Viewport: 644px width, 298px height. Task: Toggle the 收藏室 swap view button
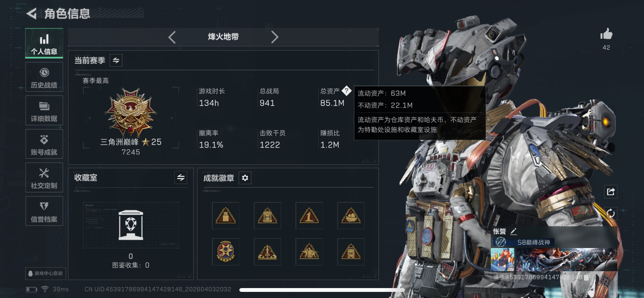[x=181, y=178]
